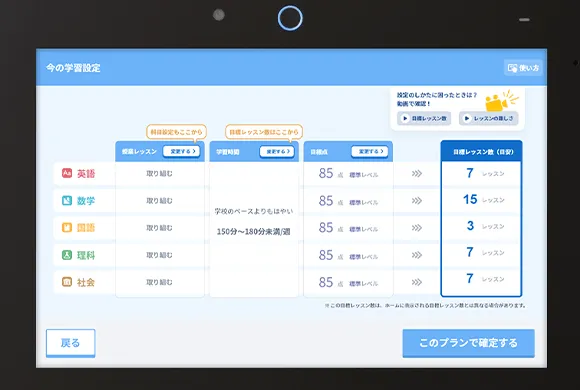
Task: Click the 目標レッスン数（目安） column header
Action: click(481, 151)
